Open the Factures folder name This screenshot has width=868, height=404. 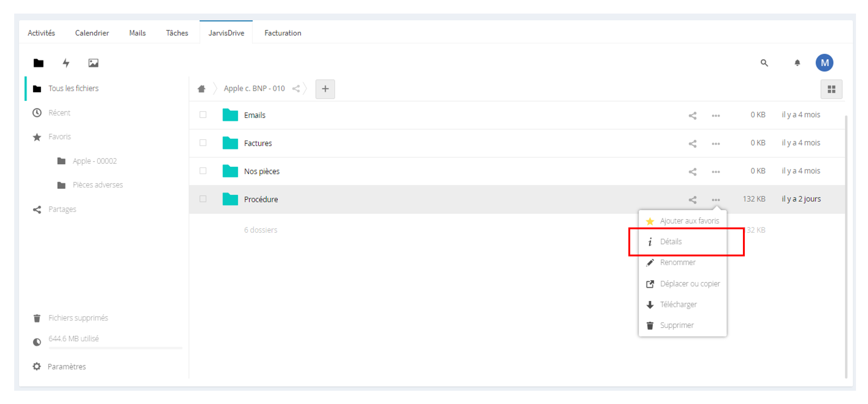pos(258,143)
